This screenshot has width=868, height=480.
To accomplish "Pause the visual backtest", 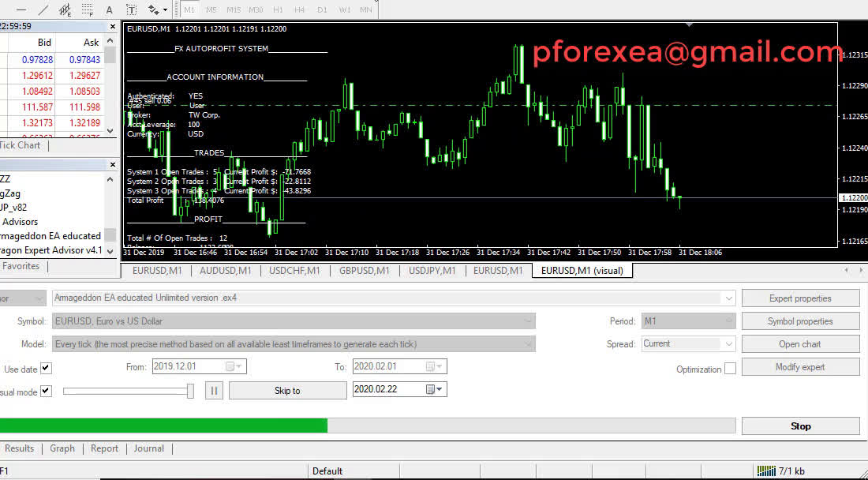I will pyautogui.click(x=214, y=390).
